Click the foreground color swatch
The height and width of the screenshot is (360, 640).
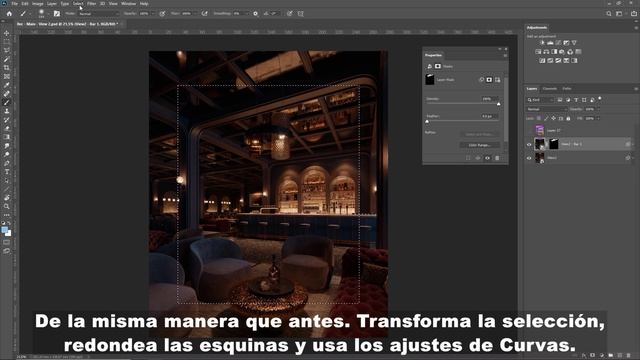(x=4, y=230)
